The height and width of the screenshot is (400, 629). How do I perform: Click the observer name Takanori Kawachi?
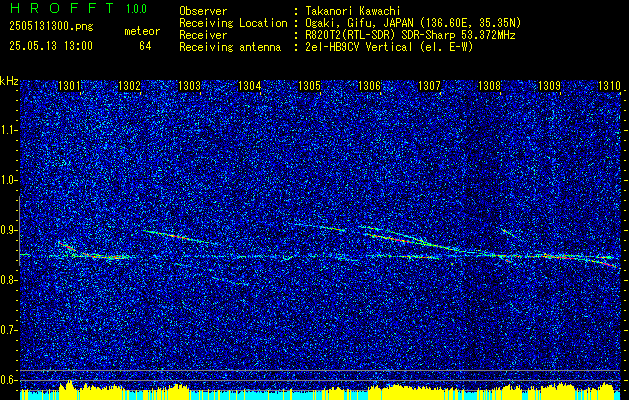[x=353, y=11]
